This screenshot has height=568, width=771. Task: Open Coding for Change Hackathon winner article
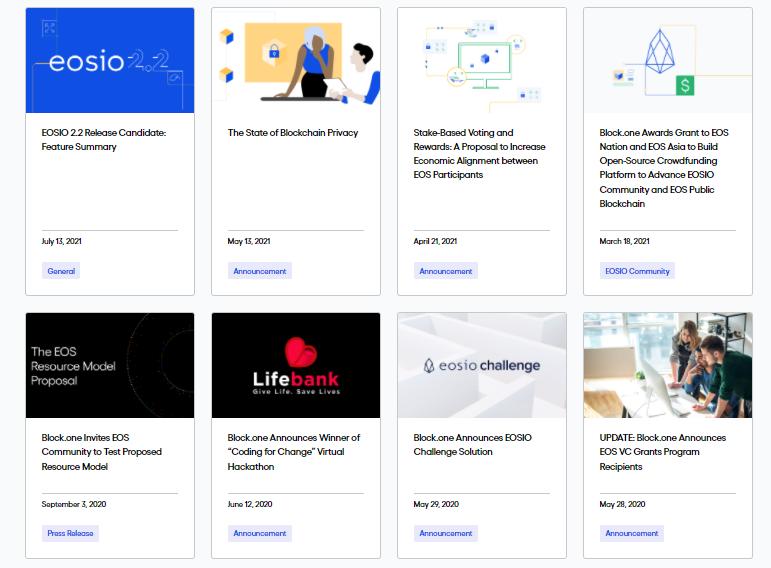point(294,452)
